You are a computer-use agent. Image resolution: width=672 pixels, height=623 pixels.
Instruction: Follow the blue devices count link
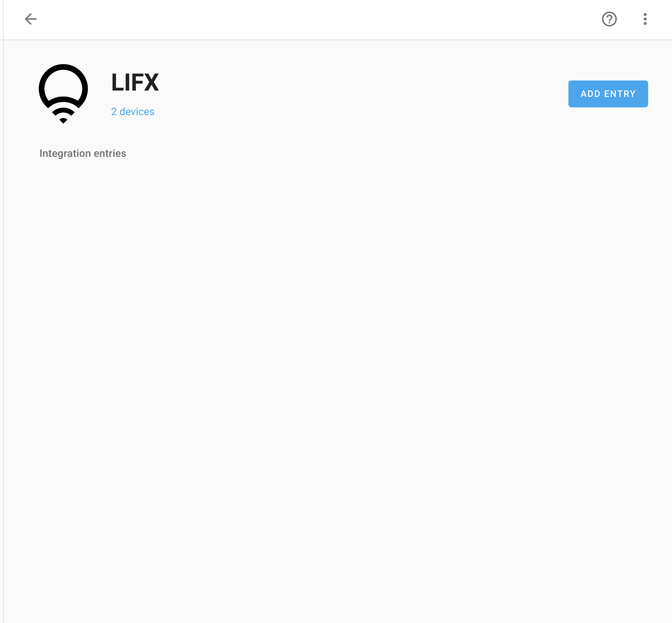pos(133,112)
